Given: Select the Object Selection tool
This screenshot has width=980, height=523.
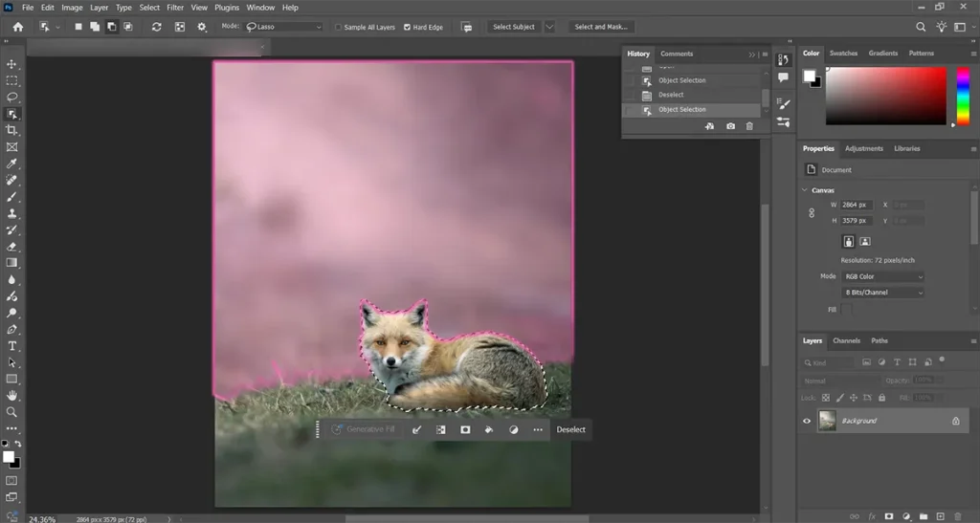Looking at the screenshot, I should pos(11,114).
